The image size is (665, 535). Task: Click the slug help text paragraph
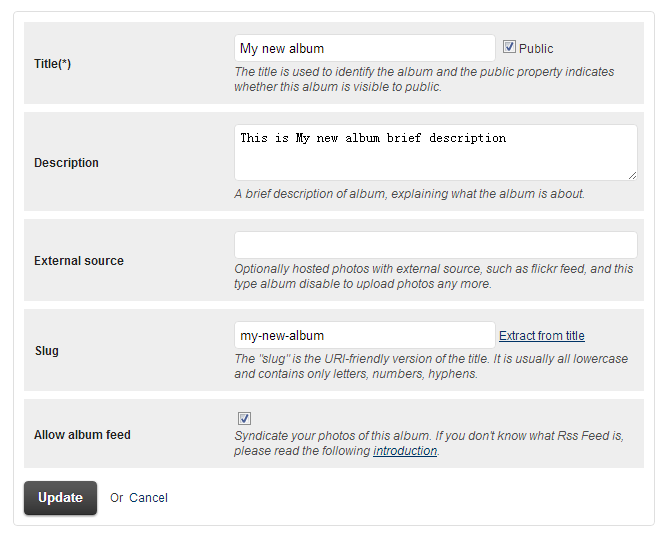pyautogui.click(x=431, y=366)
